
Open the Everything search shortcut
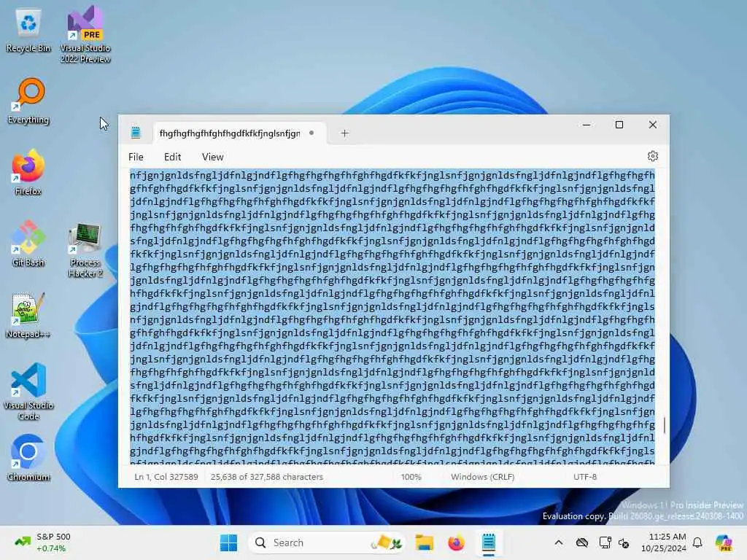[x=28, y=101]
